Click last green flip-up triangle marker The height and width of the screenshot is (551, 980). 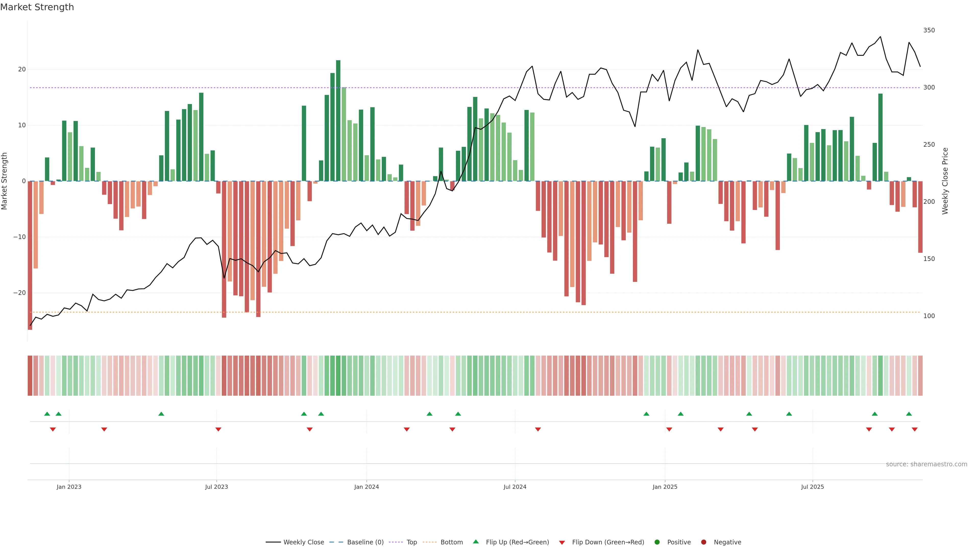[909, 414]
